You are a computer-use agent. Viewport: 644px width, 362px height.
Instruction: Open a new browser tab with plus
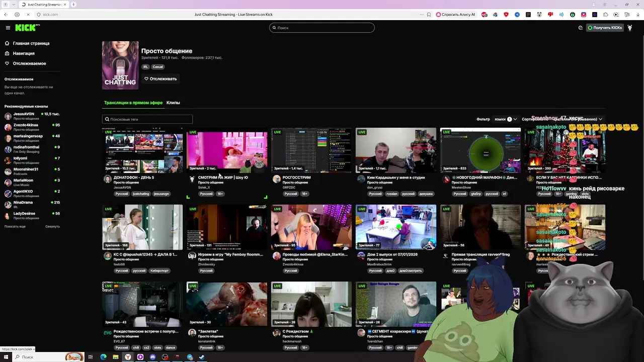coord(73,5)
